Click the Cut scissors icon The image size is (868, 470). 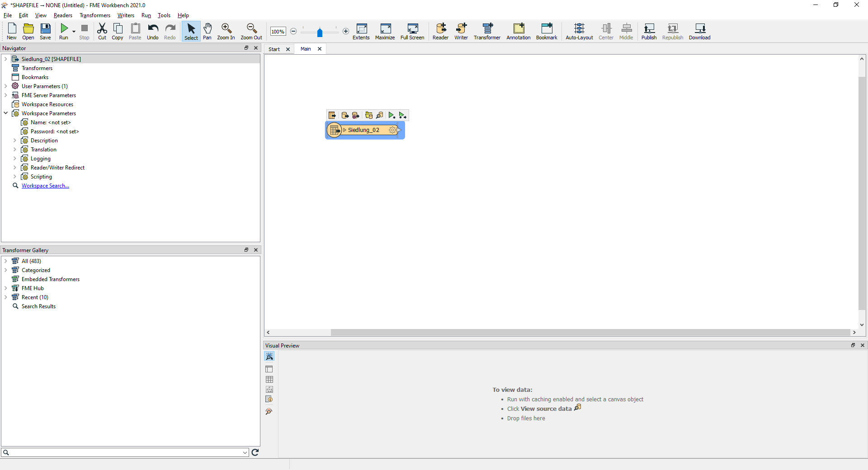coord(102,31)
